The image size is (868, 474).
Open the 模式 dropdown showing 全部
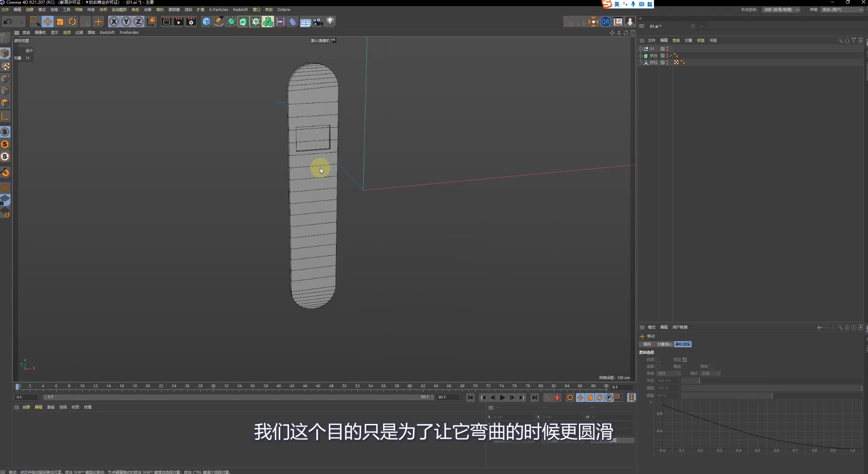pos(710,373)
